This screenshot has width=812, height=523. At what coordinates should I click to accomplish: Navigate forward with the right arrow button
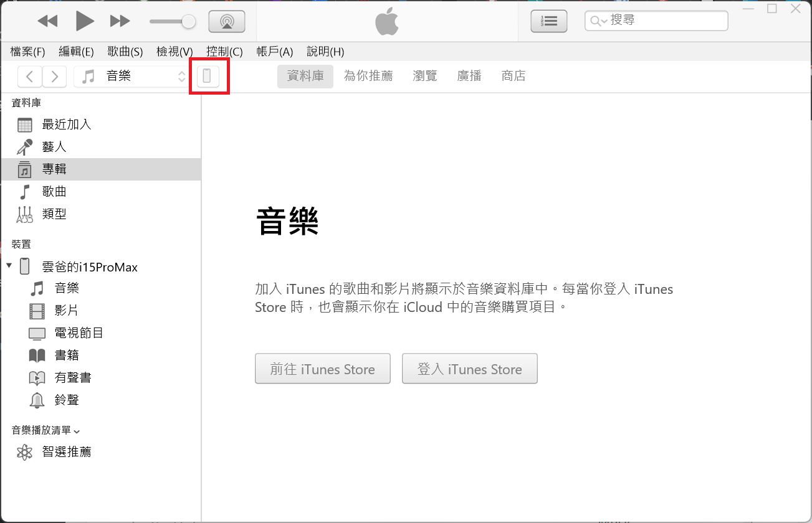tap(55, 77)
